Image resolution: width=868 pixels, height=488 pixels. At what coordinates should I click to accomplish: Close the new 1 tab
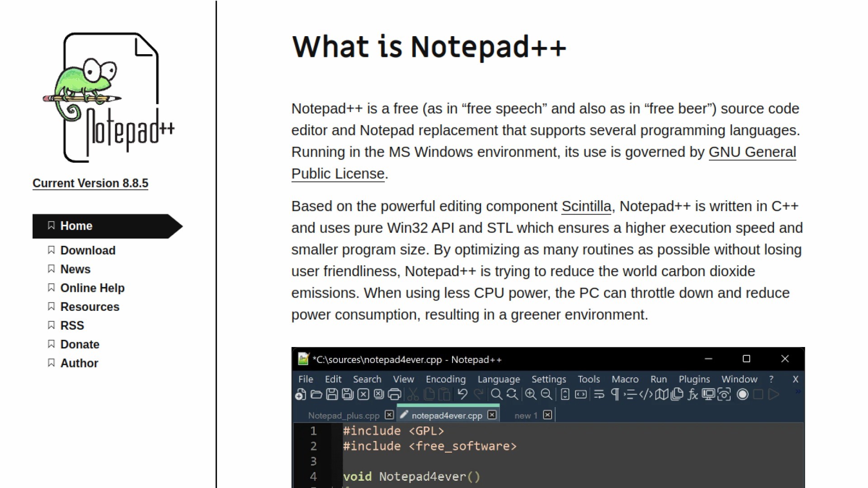548,415
